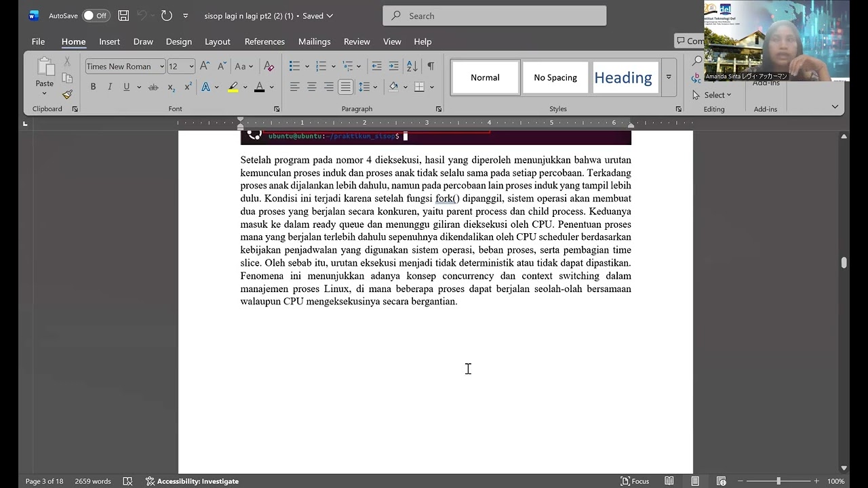Expand the Styles gallery
The width and height of the screenshot is (868, 488).
pos(668,77)
